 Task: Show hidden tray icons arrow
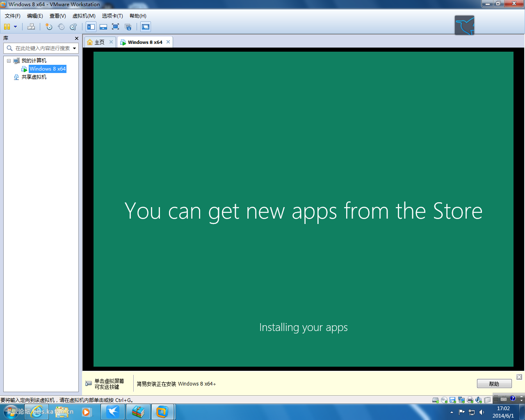coord(452,412)
